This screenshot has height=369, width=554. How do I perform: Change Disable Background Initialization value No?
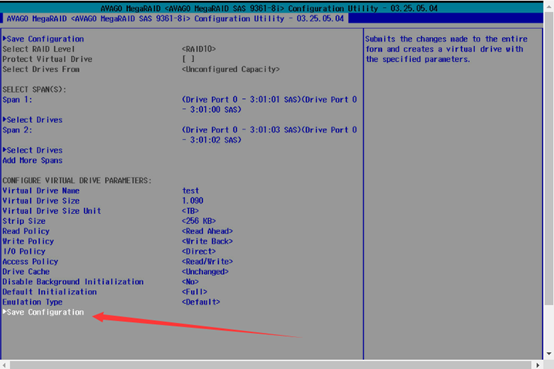pos(190,282)
